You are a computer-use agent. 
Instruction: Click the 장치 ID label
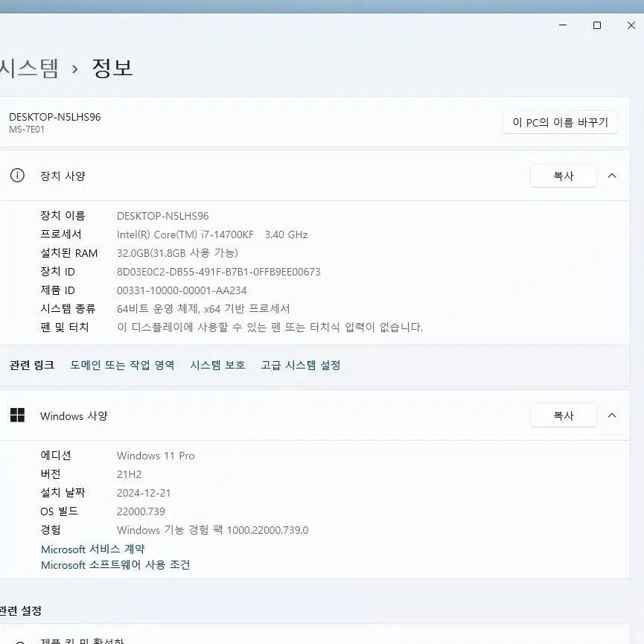pyautogui.click(x=57, y=272)
